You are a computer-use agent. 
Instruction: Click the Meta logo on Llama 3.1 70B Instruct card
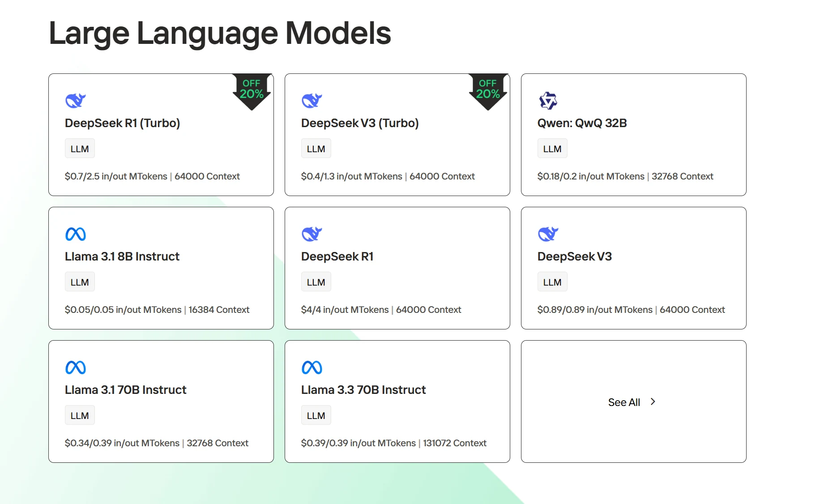(x=76, y=367)
